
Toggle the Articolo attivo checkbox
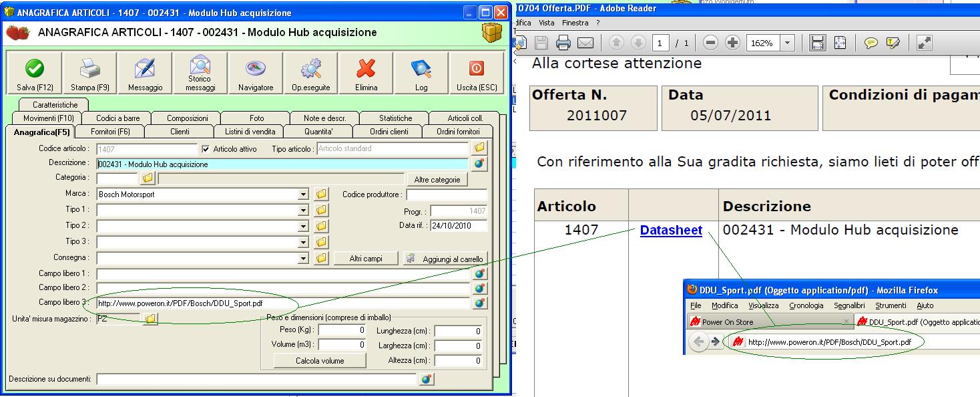pos(206,148)
